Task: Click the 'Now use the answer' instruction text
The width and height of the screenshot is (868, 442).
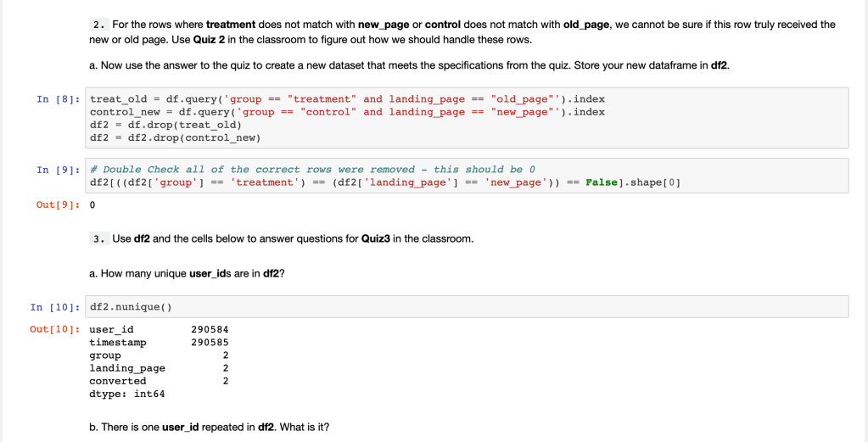Action: coord(409,65)
